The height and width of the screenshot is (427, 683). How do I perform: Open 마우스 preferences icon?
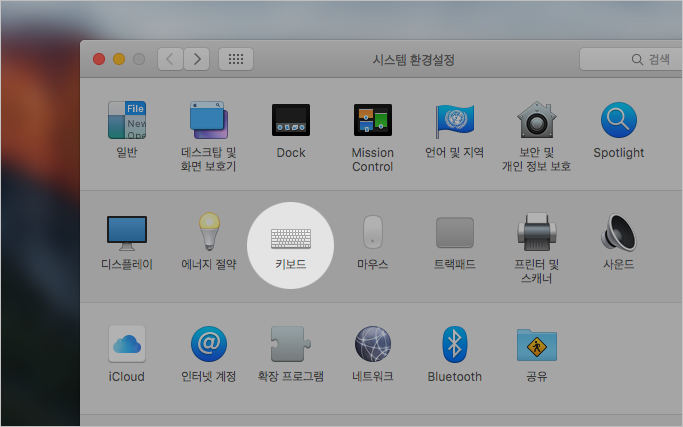tap(373, 232)
